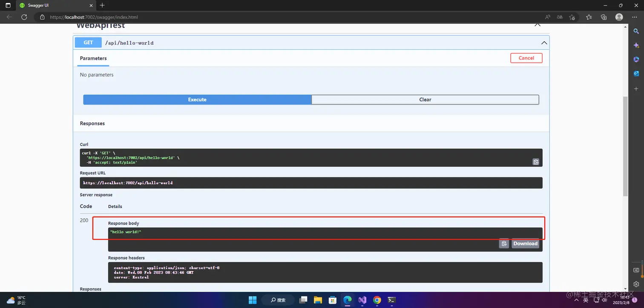Open Microsoft 365 in the Edge sidebar

click(x=636, y=59)
